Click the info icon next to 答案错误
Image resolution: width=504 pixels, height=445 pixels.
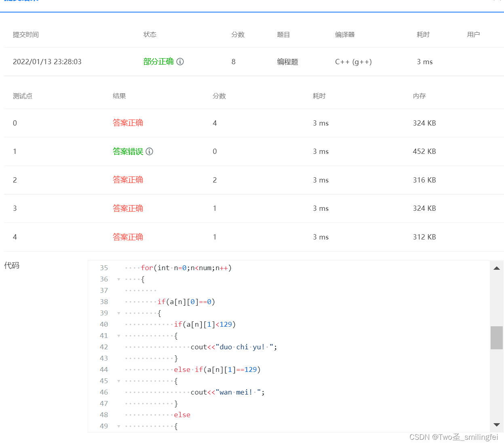coord(150,151)
